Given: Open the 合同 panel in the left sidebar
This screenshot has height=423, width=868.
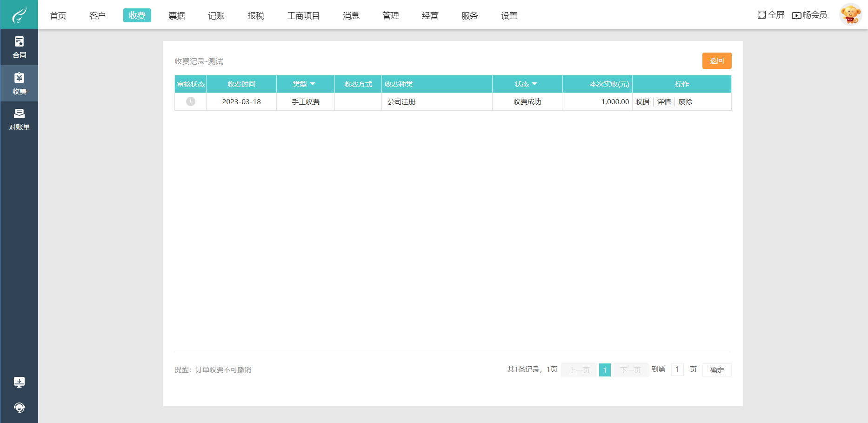Looking at the screenshot, I should point(19,47).
